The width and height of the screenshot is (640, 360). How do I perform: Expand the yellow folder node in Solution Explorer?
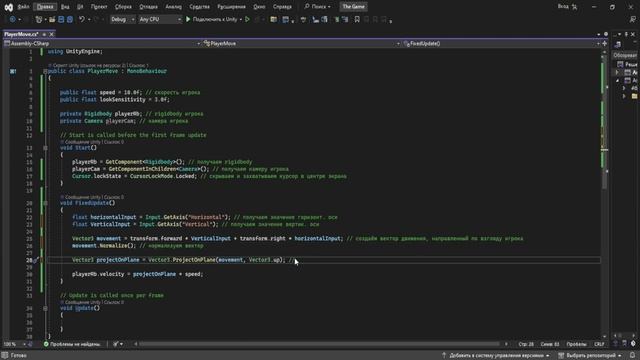pyautogui.click(x=624, y=96)
